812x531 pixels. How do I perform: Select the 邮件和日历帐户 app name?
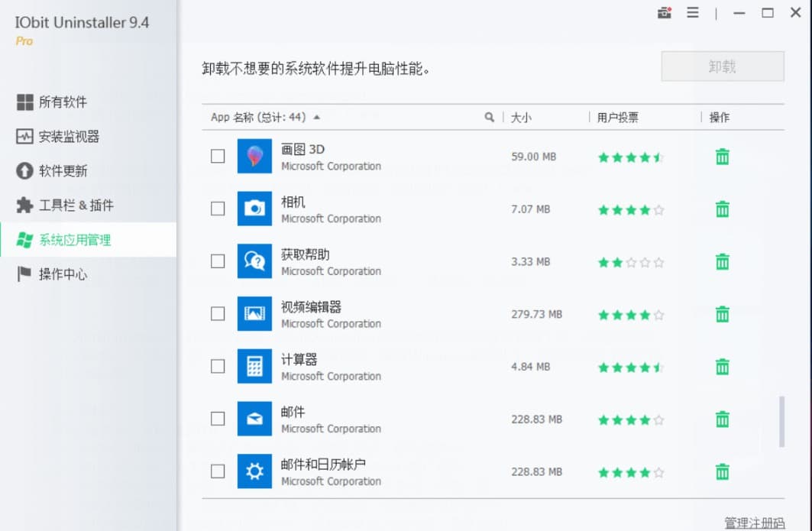click(x=323, y=465)
